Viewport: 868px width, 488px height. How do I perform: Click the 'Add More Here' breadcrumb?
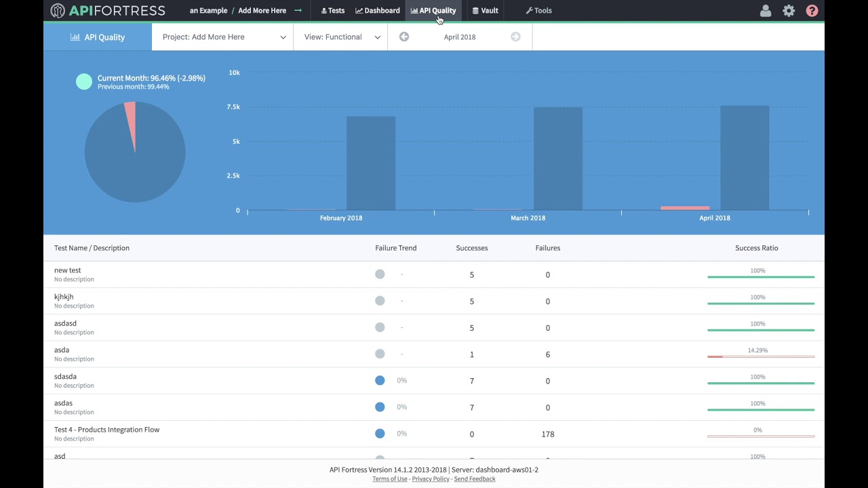pyautogui.click(x=262, y=10)
